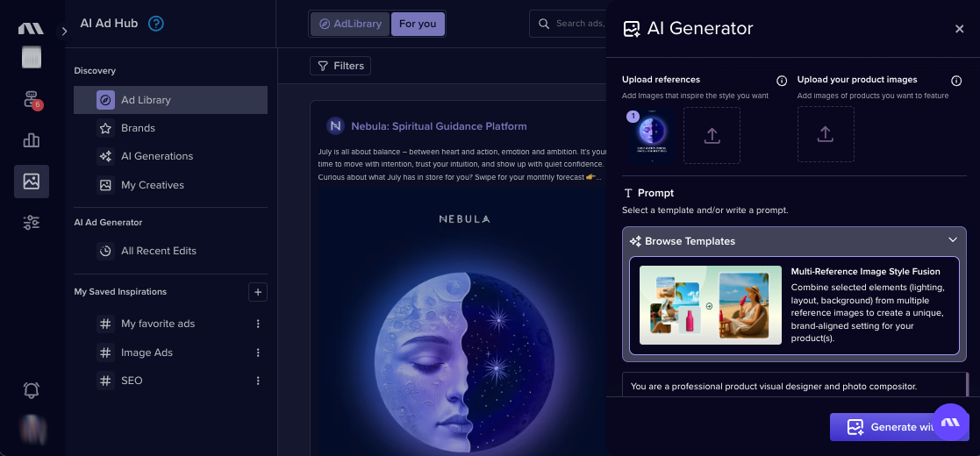The width and height of the screenshot is (980, 456).
Task: Open AI Generations in the sidebar
Action: [x=170, y=156]
